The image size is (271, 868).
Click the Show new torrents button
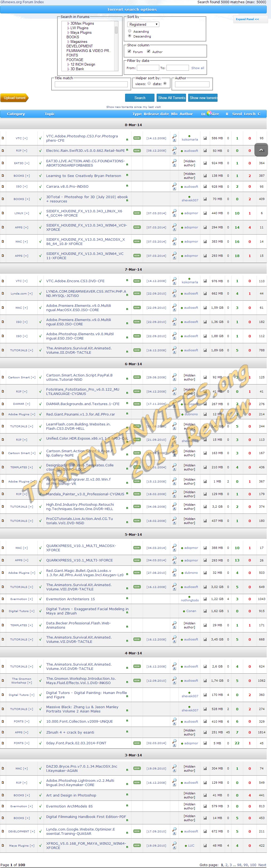coord(203,98)
